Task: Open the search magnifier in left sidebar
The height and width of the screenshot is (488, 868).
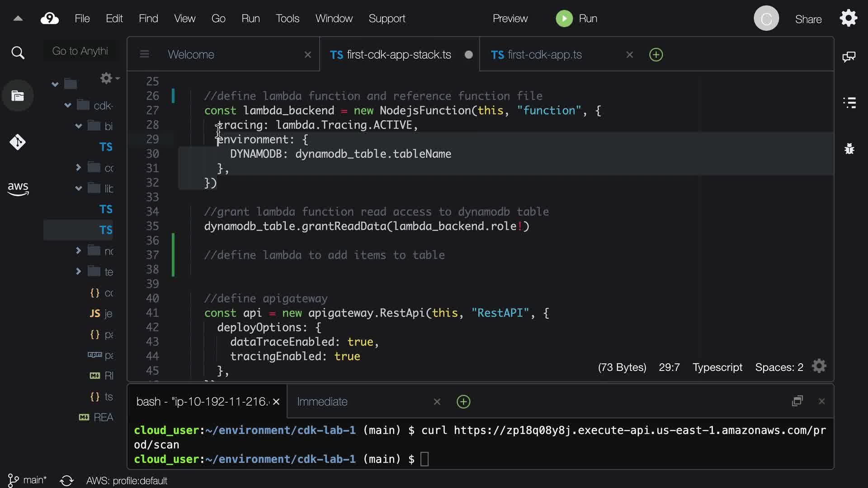Action: pos(18,53)
